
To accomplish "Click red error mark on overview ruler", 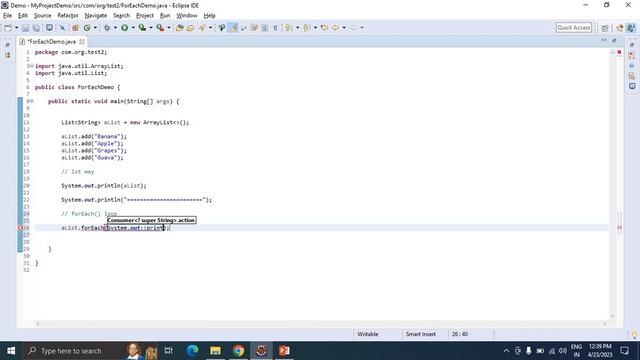I will coord(619,228).
